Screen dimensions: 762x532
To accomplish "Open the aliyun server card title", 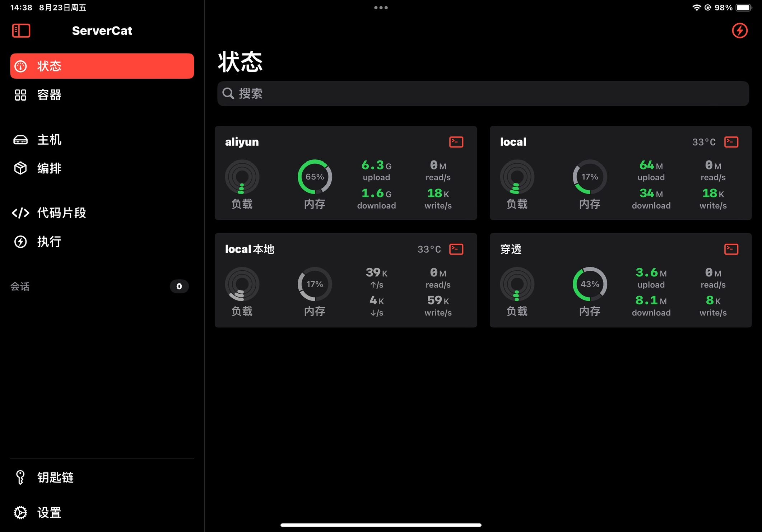I will (x=242, y=142).
